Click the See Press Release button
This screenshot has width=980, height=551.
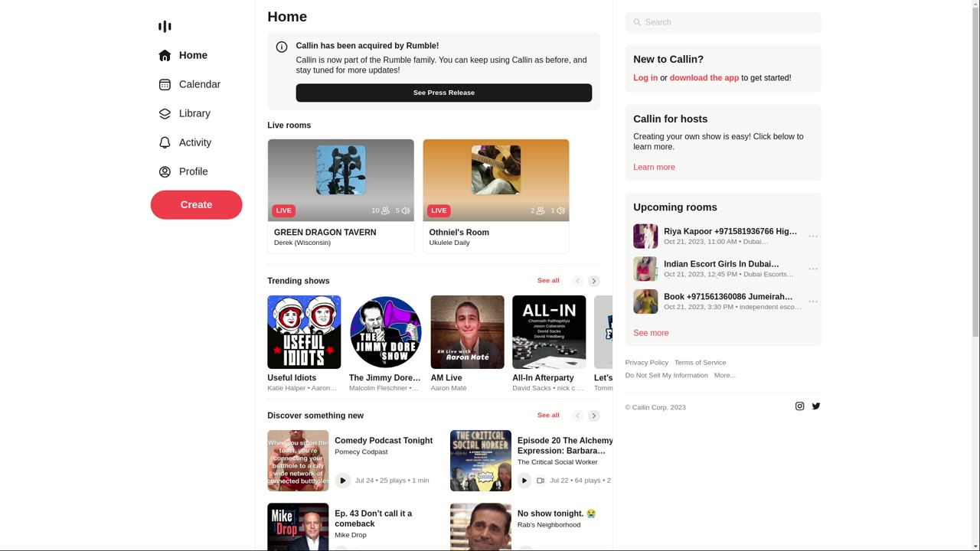444,93
